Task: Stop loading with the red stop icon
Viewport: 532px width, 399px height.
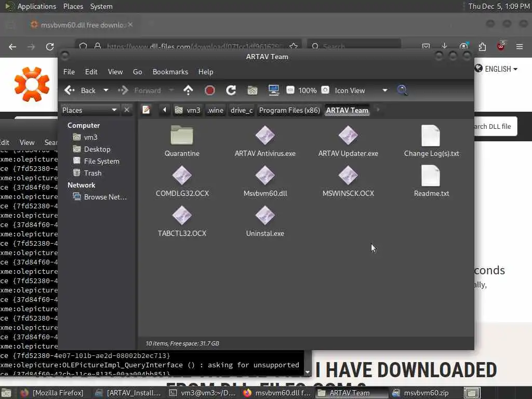Action: [210, 90]
